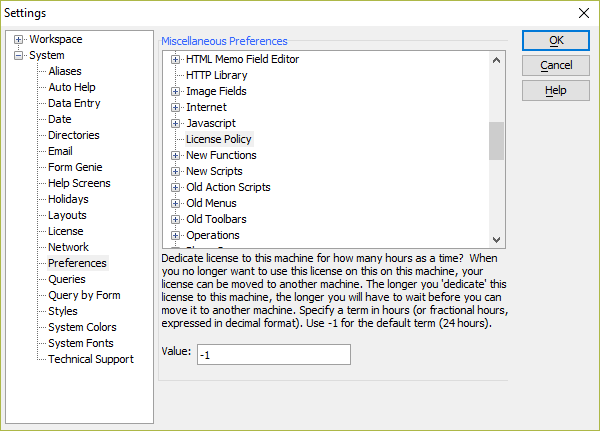Click the Value input field
This screenshot has height=431, width=600.
(x=274, y=354)
